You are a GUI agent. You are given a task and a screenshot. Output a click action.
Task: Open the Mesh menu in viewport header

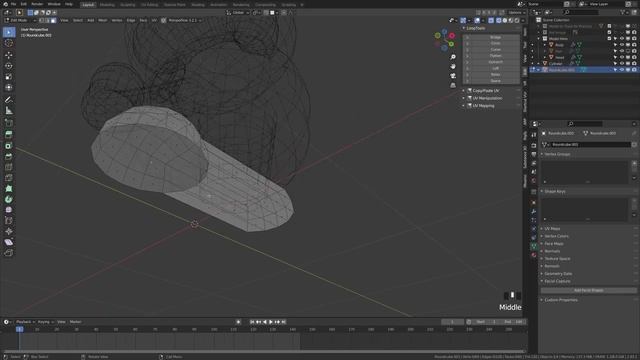coord(102,20)
